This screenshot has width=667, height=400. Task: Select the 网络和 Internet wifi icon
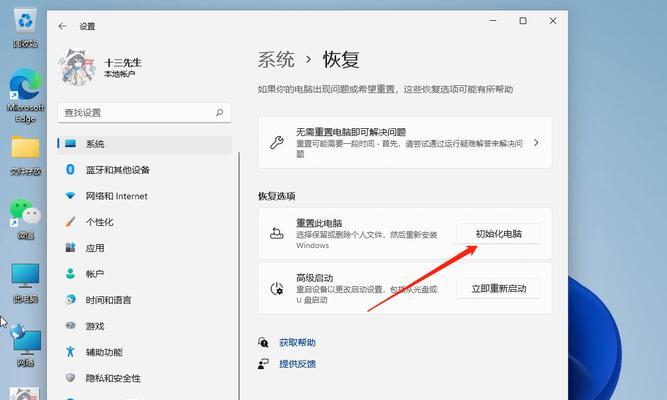(x=70, y=196)
